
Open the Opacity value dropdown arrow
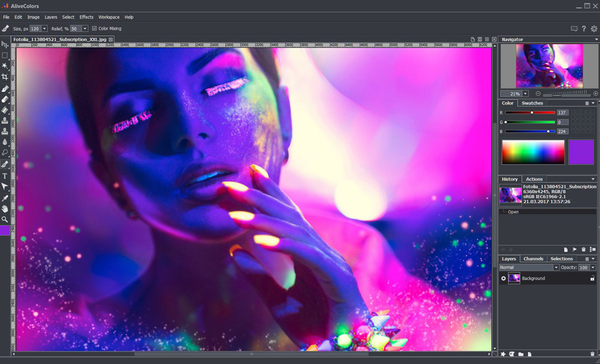pos(593,267)
